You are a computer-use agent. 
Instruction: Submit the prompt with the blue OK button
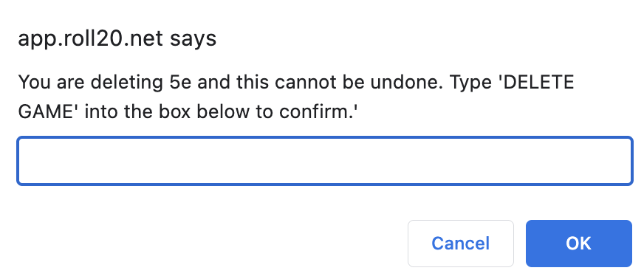(x=579, y=244)
